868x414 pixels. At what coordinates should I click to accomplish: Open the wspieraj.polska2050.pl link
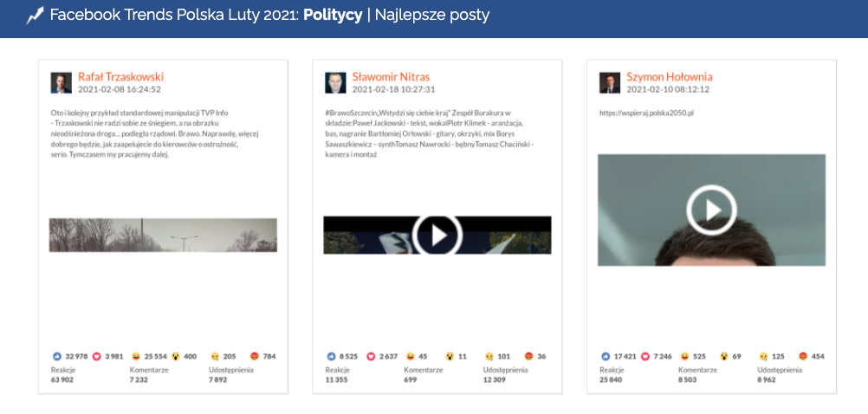click(646, 113)
